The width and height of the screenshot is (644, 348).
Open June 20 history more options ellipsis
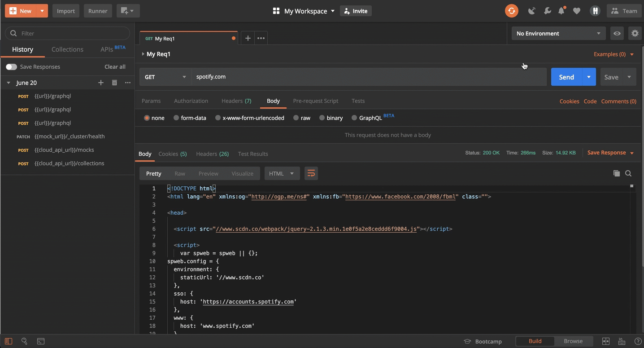click(128, 83)
